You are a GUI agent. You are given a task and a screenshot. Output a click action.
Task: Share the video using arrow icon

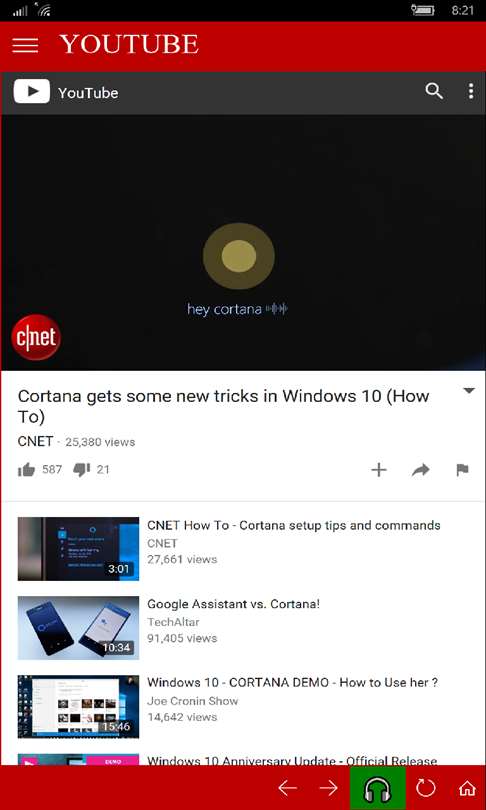tap(421, 470)
